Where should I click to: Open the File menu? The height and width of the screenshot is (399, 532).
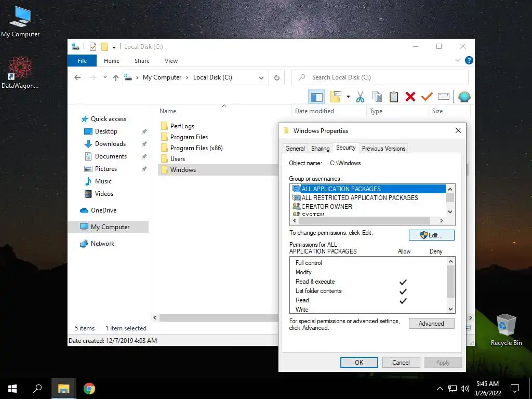[x=82, y=61]
